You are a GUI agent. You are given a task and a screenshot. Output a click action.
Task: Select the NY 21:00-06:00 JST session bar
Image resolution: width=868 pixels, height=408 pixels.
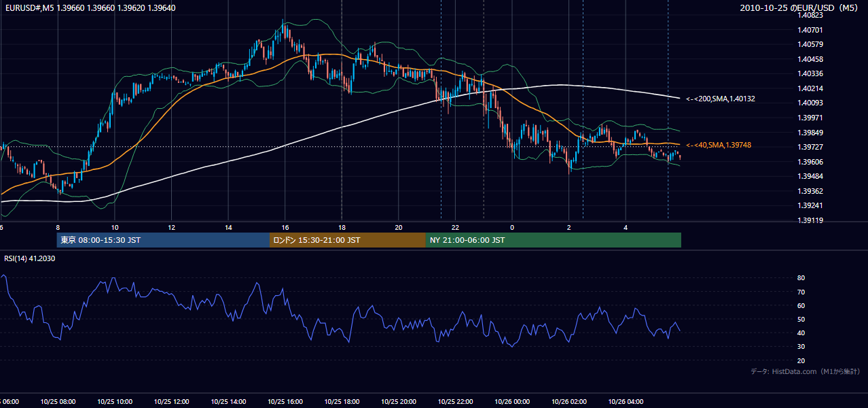[554, 240]
